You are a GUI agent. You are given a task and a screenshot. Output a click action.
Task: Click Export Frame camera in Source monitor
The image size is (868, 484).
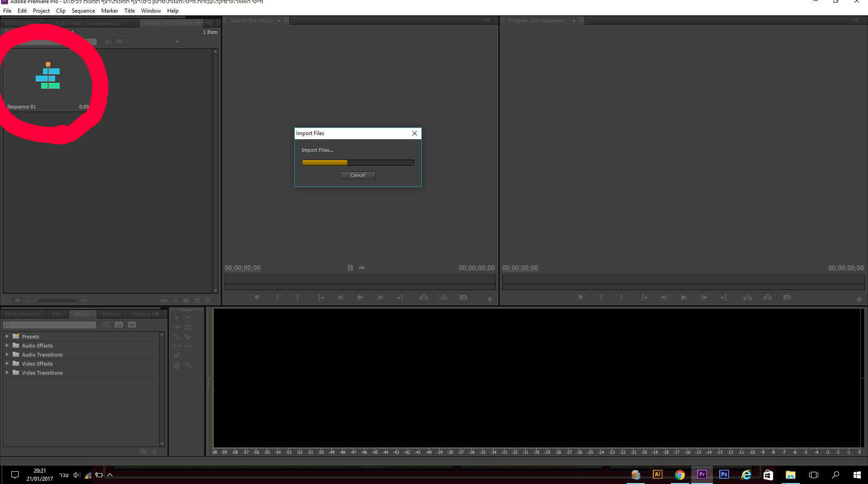[463, 298]
